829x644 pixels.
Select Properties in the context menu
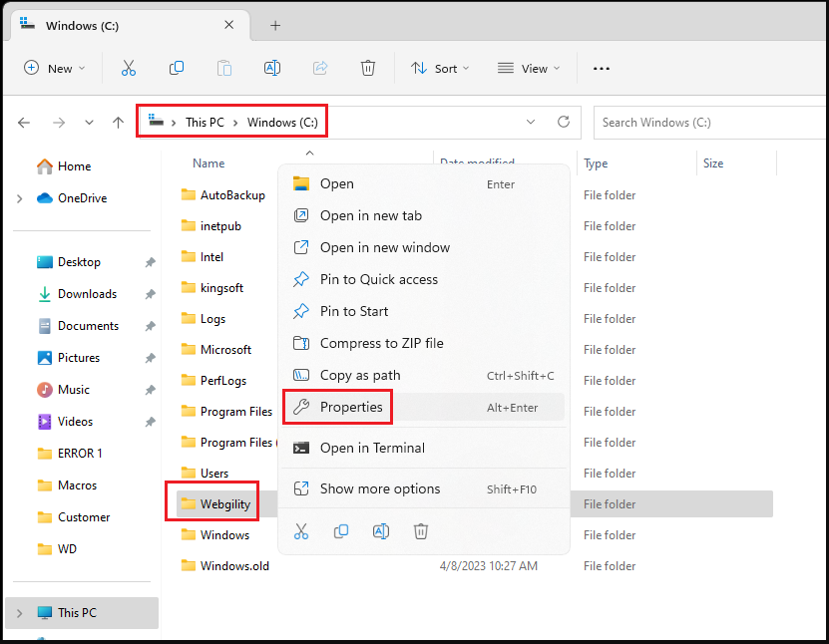(x=351, y=407)
